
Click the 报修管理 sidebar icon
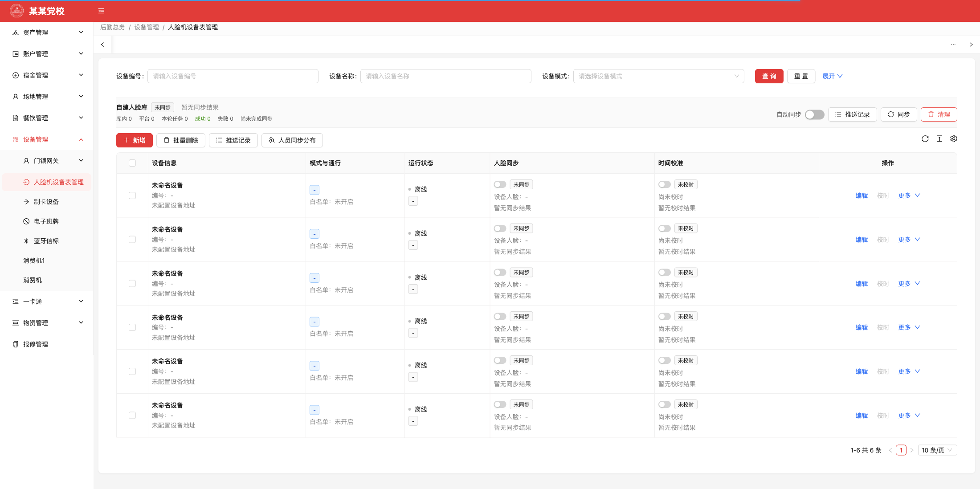[x=16, y=344]
